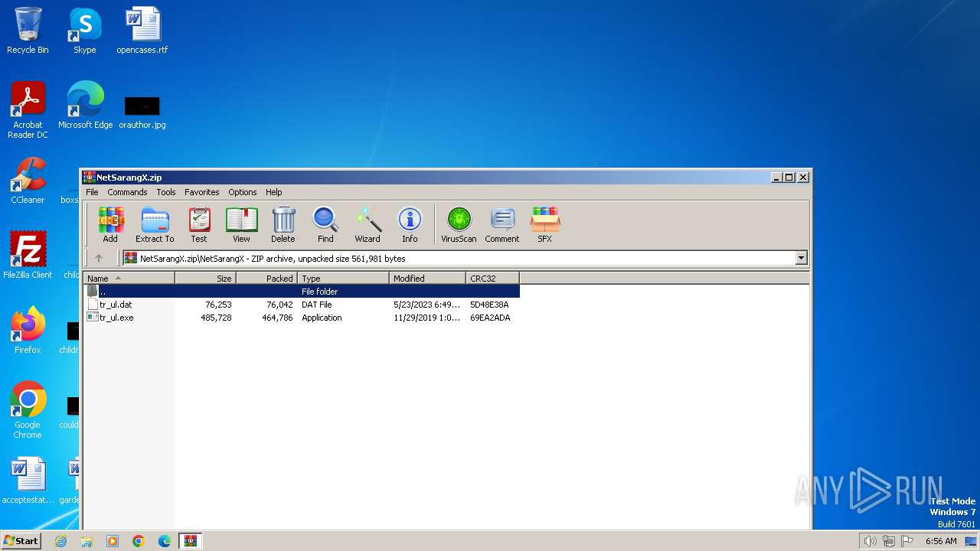This screenshot has height=551, width=980.
Task: Sort files by Modified column
Action: (x=428, y=279)
